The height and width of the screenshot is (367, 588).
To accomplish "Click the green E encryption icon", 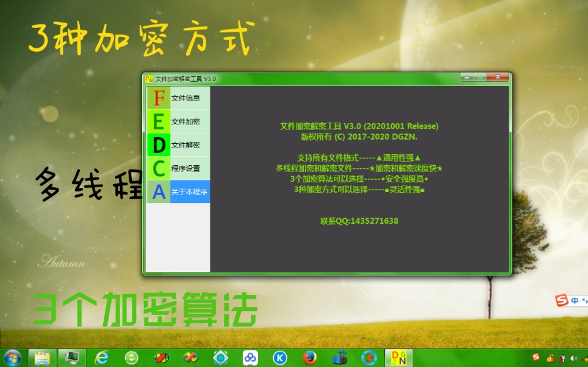I will [x=159, y=121].
